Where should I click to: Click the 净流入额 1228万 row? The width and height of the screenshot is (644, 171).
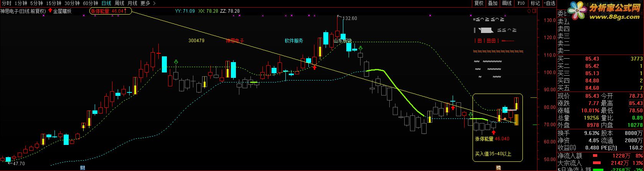(600, 156)
